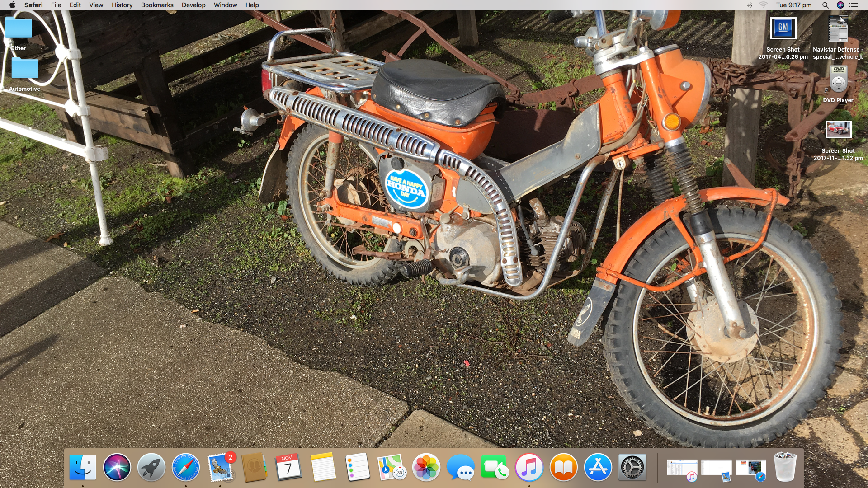The image size is (868, 488).
Task: Open Reminders app in Dock
Action: click(358, 467)
